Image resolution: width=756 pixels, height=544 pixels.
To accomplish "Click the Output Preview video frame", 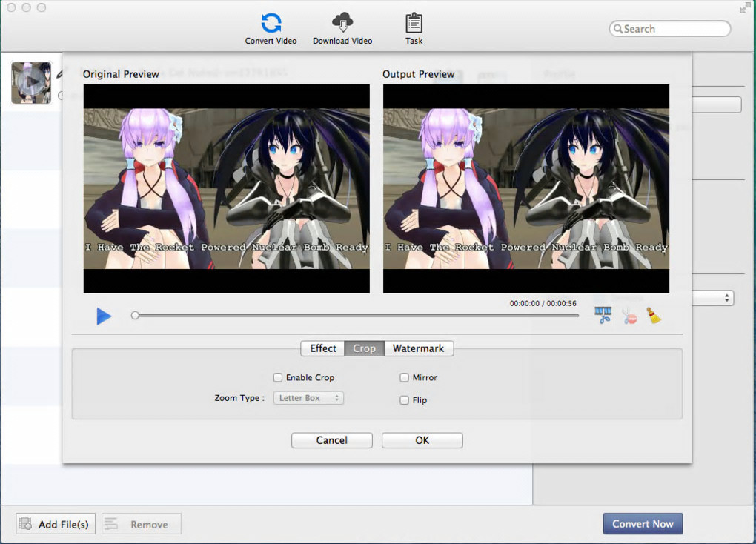I will 526,188.
